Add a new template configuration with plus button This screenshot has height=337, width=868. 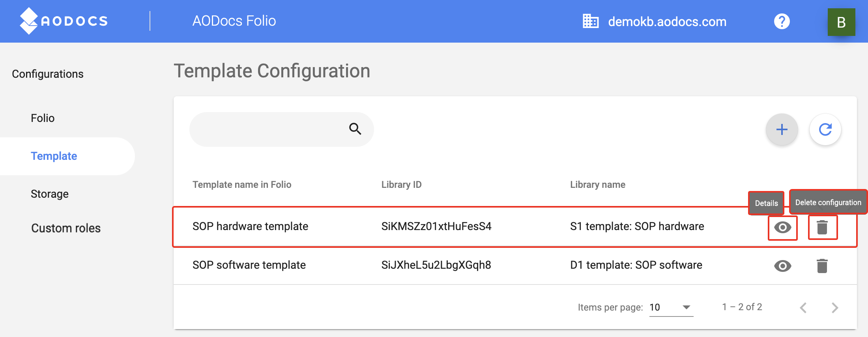tap(782, 129)
